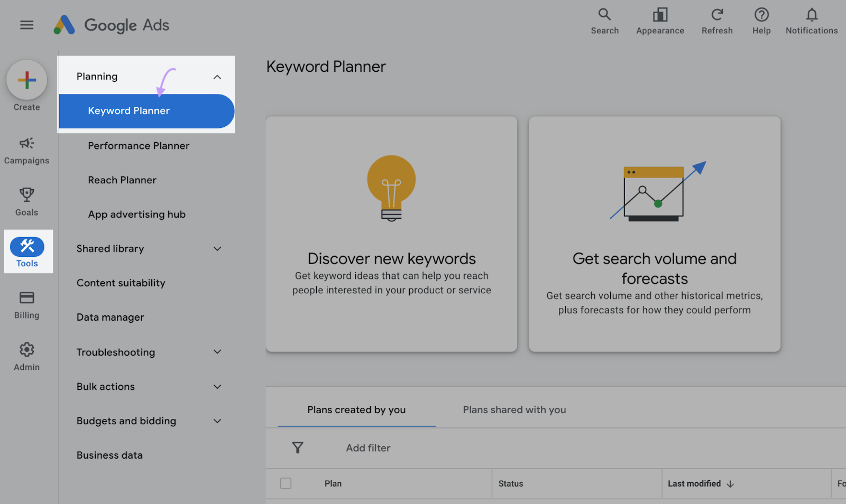The width and height of the screenshot is (846, 504).
Task: Select Discover new keywords
Action: point(391,234)
